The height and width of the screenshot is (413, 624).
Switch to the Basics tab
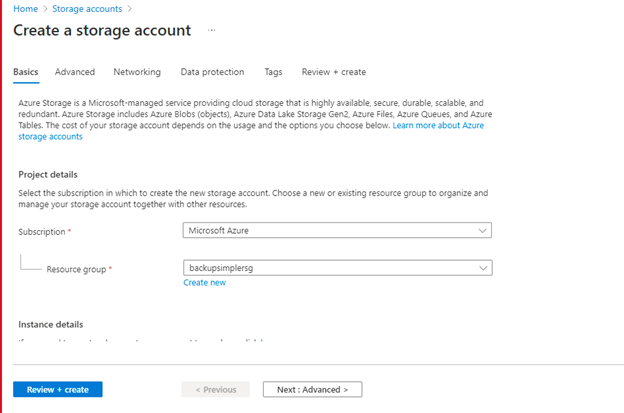pyautogui.click(x=26, y=72)
